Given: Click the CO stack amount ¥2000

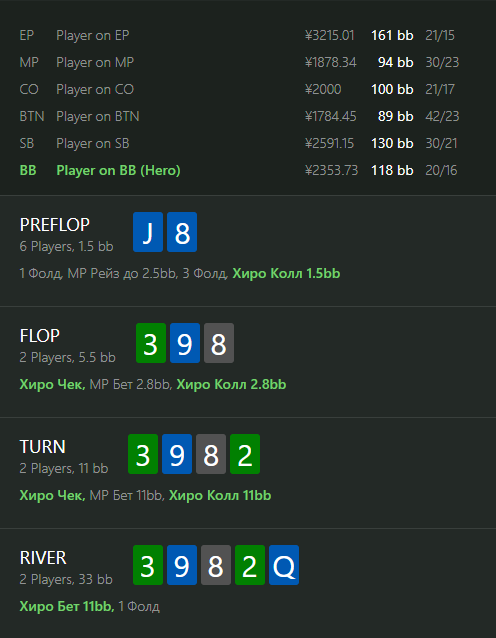Looking at the screenshot, I should tap(323, 90).
